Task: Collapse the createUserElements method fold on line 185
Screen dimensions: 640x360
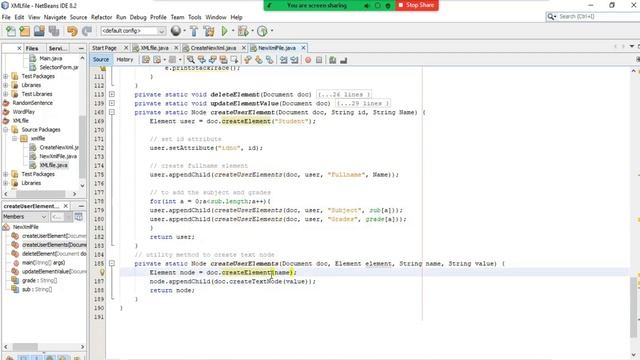Action: (112, 264)
